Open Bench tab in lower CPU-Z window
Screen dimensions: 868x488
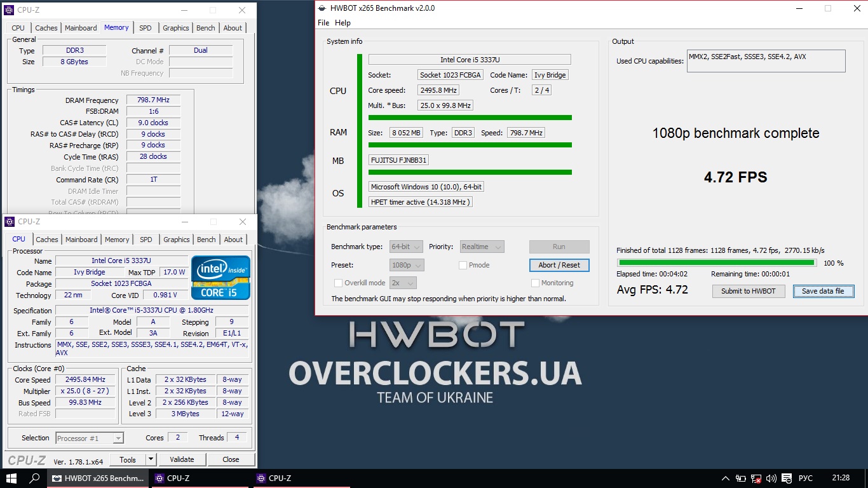tap(207, 240)
